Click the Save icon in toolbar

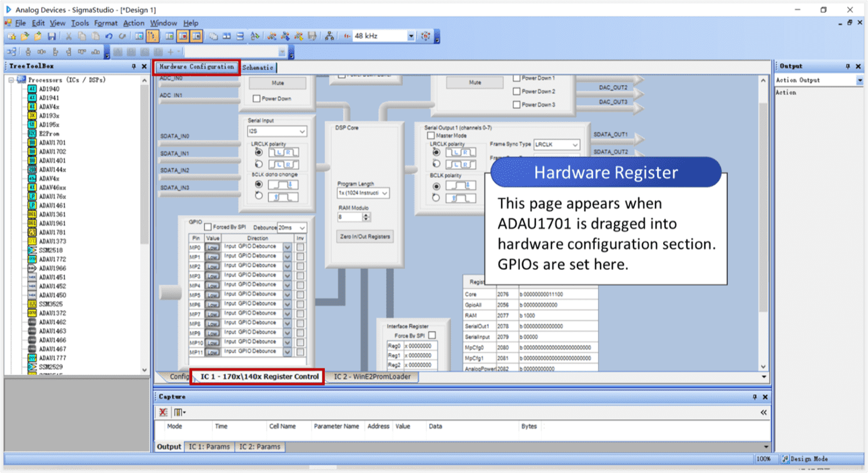[52, 36]
